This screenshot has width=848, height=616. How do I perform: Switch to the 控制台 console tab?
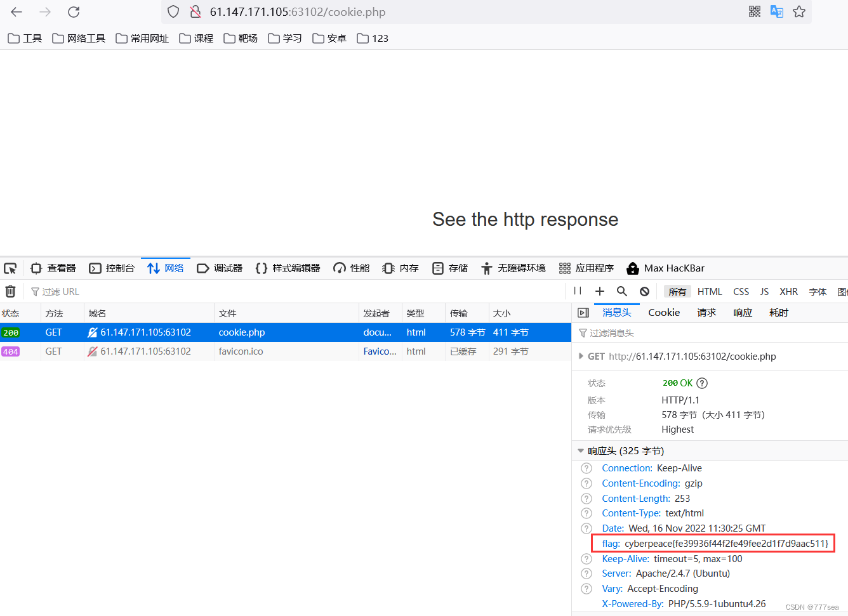pos(112,268)
